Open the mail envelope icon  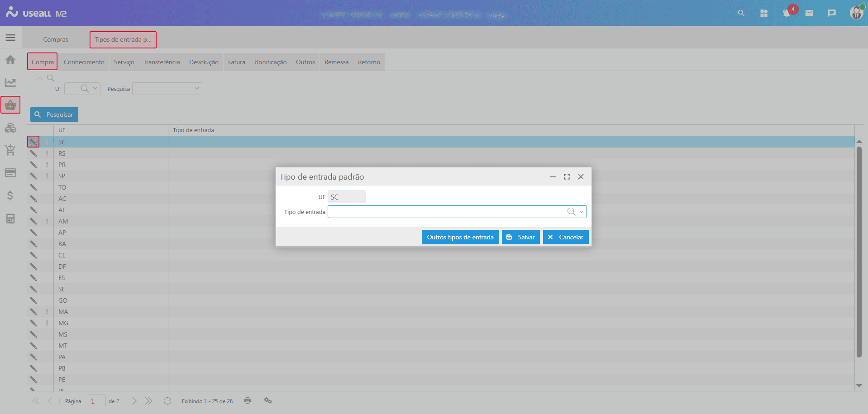[809, 14]
